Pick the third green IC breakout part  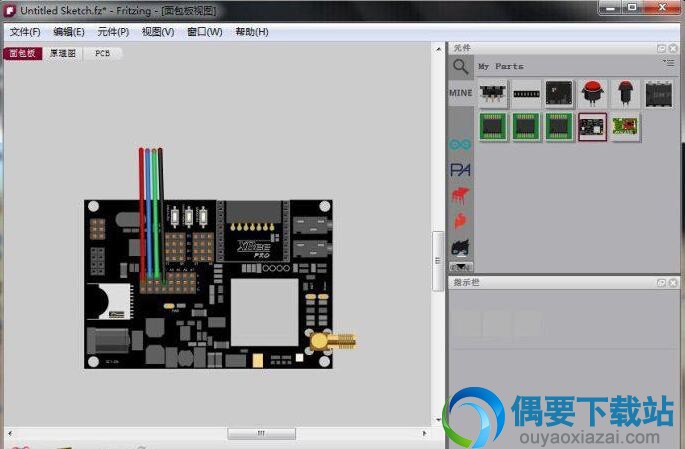coord(559,127)
